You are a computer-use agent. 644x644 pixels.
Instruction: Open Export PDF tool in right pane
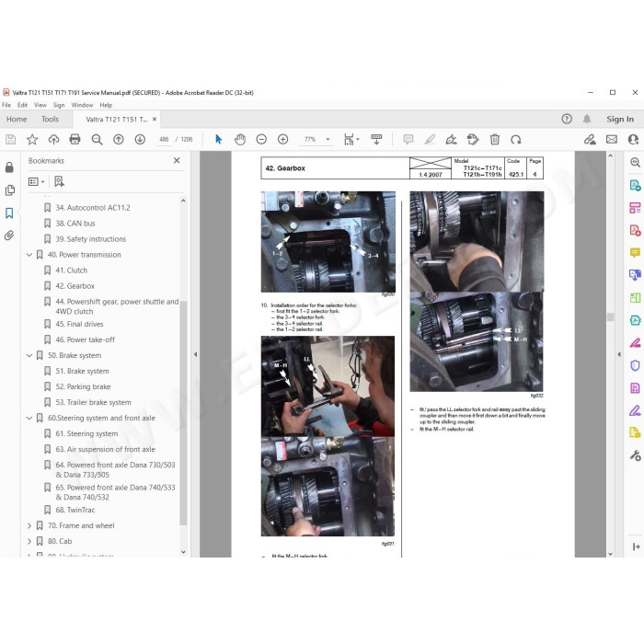[635, 185]
